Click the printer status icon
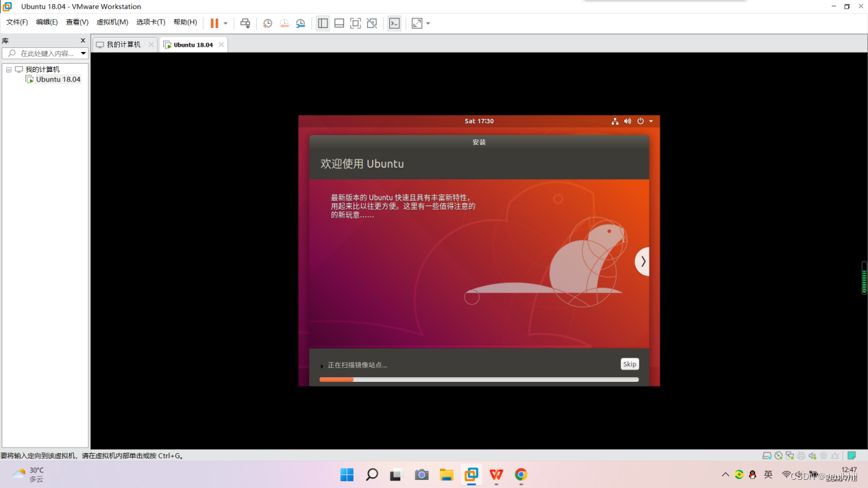This screenshot has width=868, height=488. 801,456
